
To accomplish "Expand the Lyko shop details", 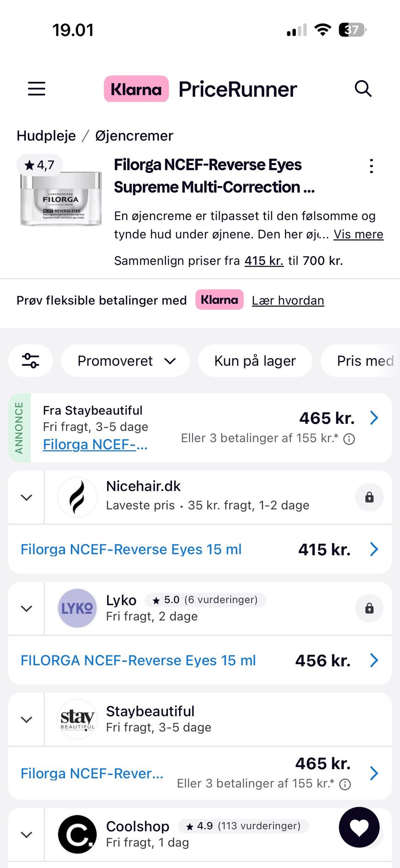I will [x=27, y=609].
